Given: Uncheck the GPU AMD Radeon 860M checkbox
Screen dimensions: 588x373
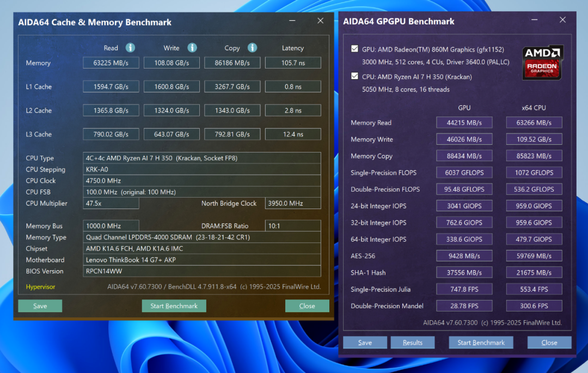Looking at the screenshot, I should 354,48.
